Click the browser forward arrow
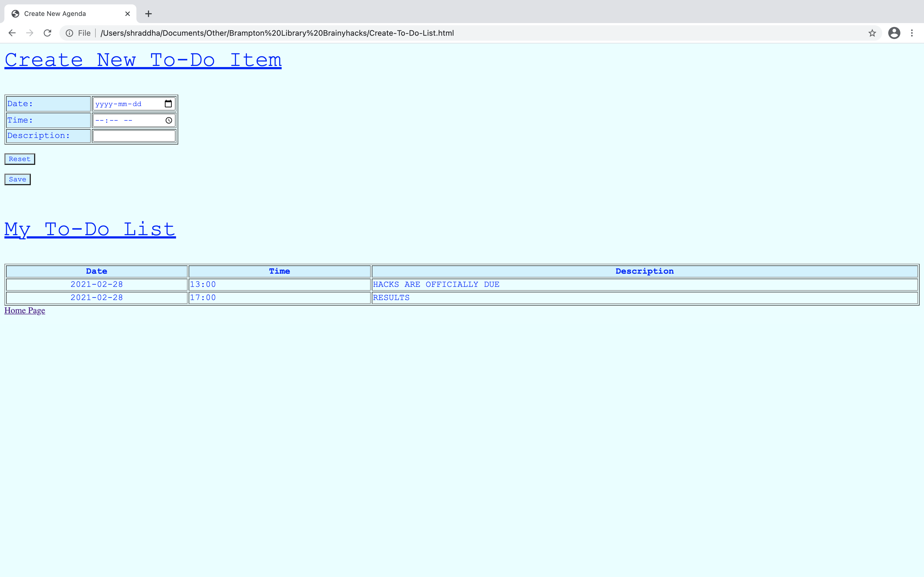Screen dimensions: 924x577 point(30,33)
